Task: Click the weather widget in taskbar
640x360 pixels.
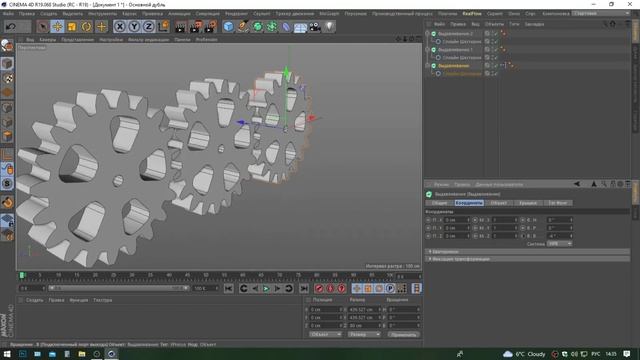Action: point(524,354)
